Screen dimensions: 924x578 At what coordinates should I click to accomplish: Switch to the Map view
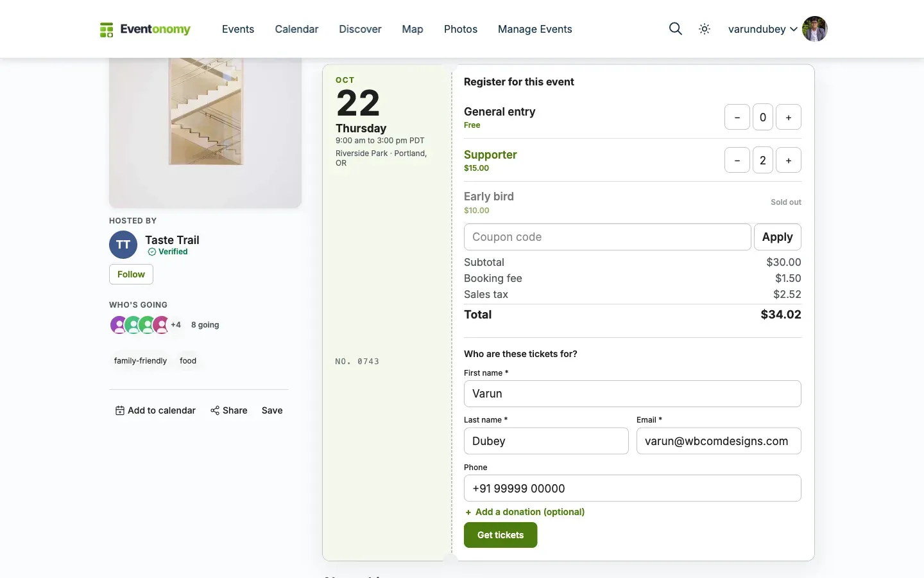(x=413, y=29)
